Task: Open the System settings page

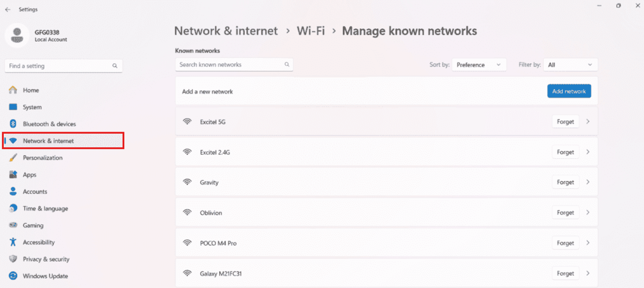Action: click(32, 107)
